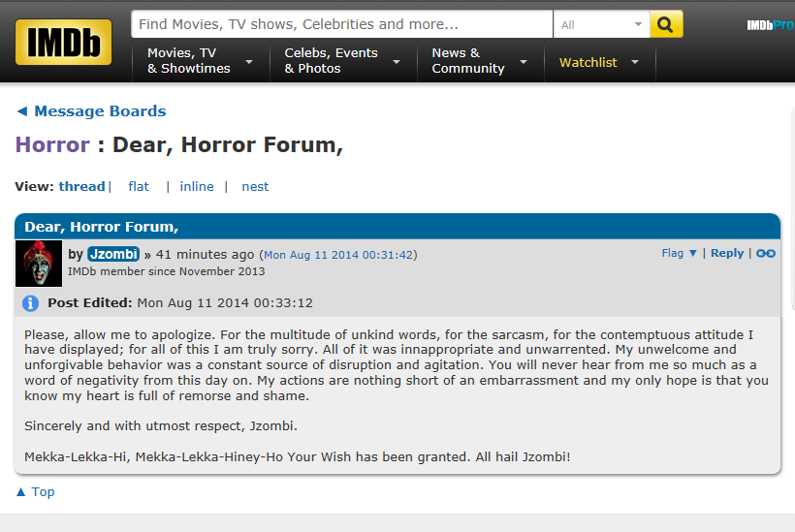
Task: Open the search category 'All' dropdown
Action: click(x=601, y=24)
